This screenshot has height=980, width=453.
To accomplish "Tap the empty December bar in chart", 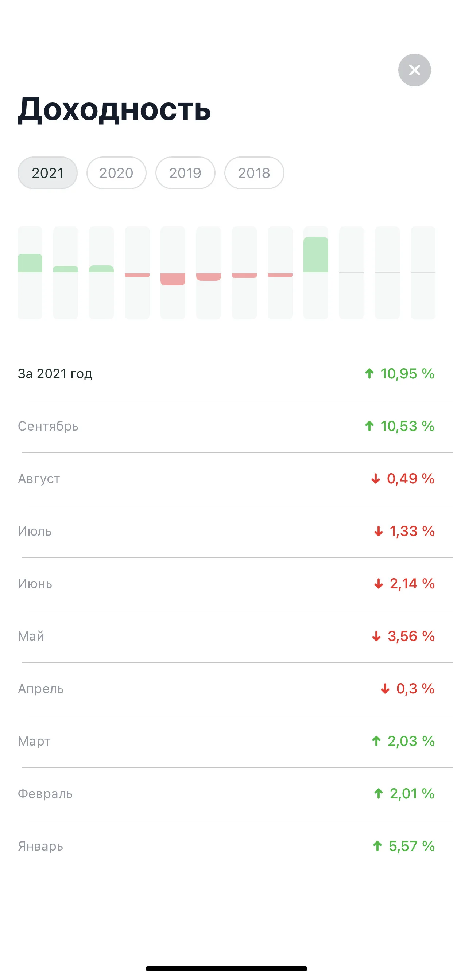I will 423,273.
